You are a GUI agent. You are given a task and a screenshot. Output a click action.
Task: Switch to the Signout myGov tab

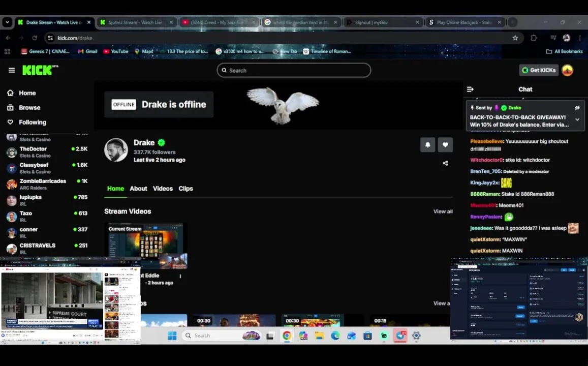point(382,22)
